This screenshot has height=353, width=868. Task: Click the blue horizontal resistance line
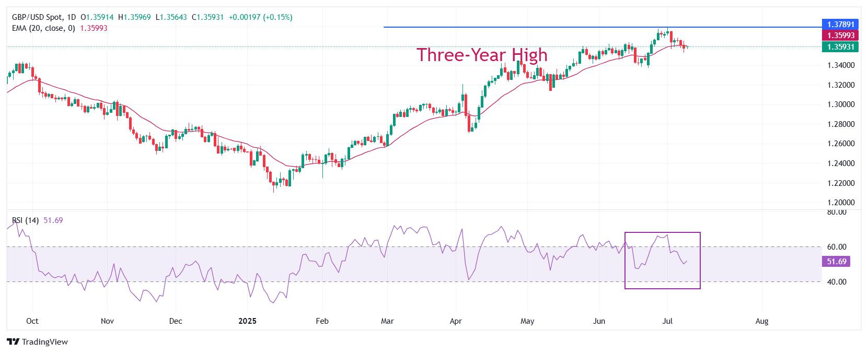click(x=601, y=27)
